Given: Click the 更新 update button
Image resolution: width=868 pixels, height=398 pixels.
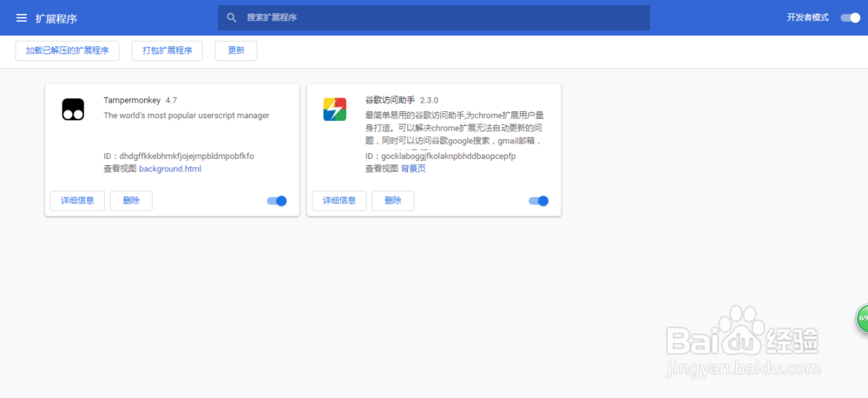Looking at the screenshot, I should (x=236, y=50).
